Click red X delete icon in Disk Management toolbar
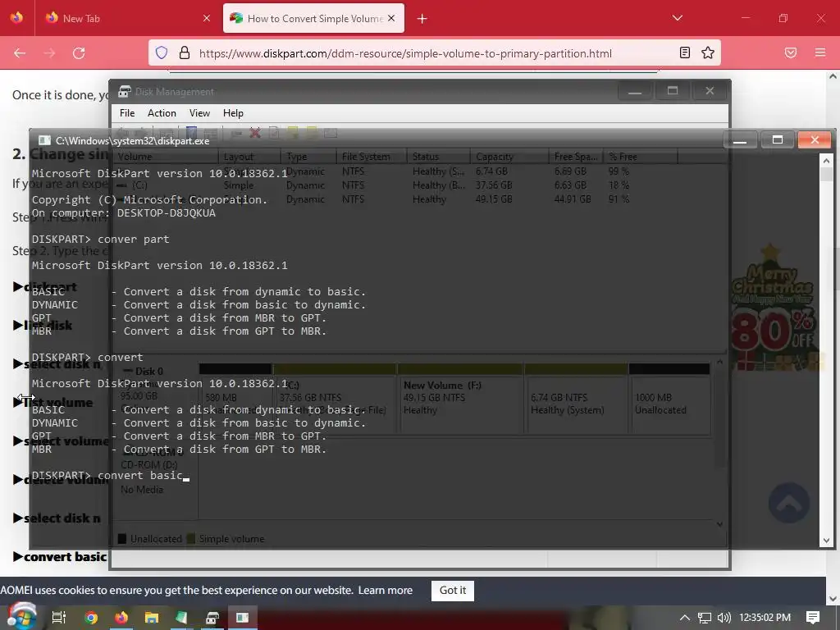Image resolution: width=840 pixels, height=630 pixels. (x=255, y=132)
